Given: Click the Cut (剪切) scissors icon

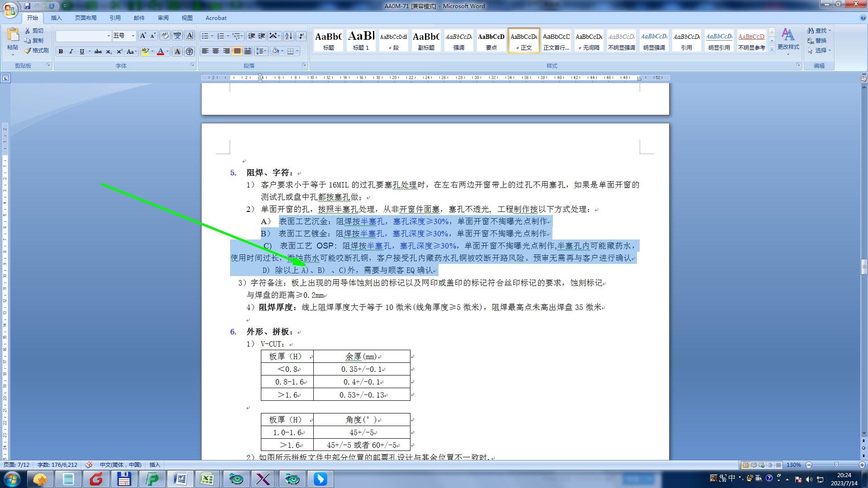Looking at the screenshot, I should [28, 31].
